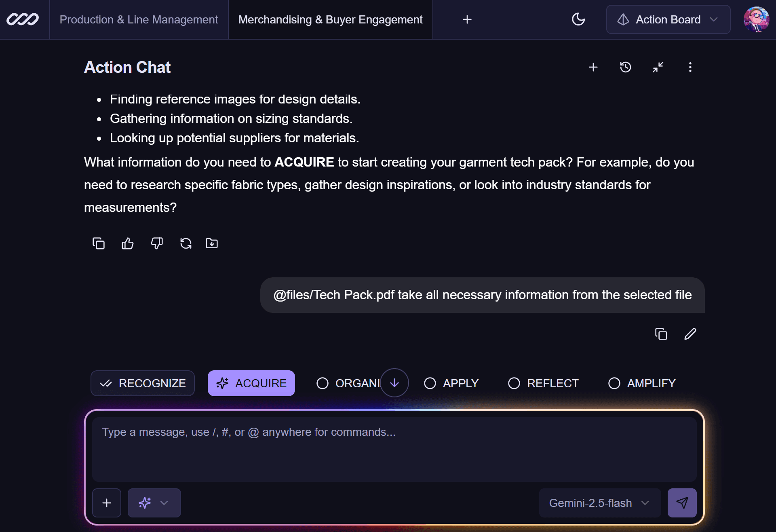This screenshot has height=532, width=776.
Task: Add a new tab with plus
Action: 467,19
